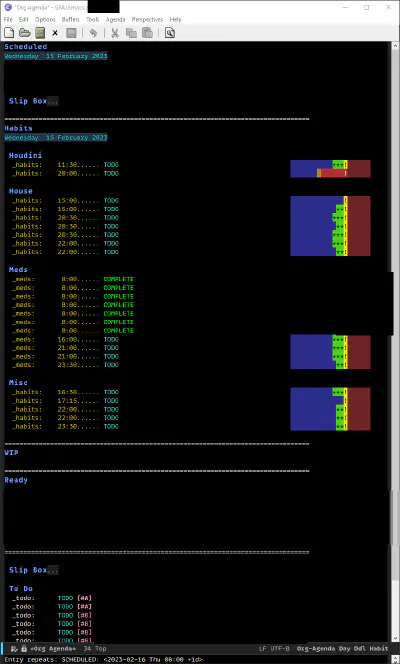Click the Entry repeats SCHEDULED echo message

point(103,659)
